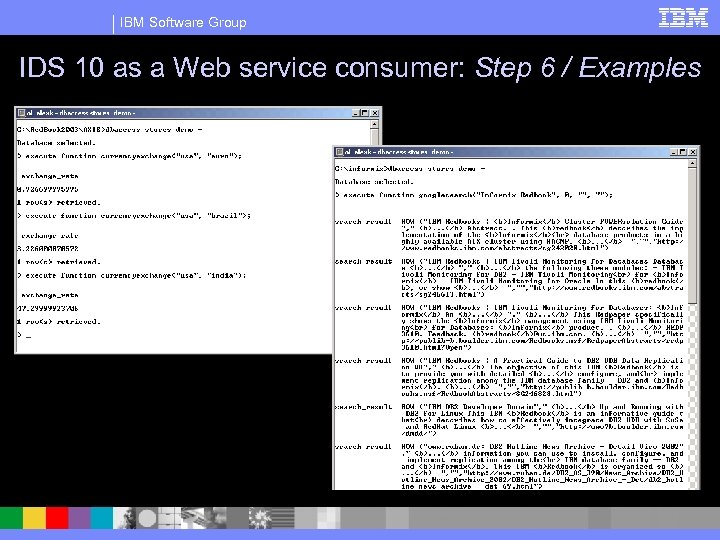Click the first search_result label in right console
This screenshot has width=720, height=540.
pos(363,222)
